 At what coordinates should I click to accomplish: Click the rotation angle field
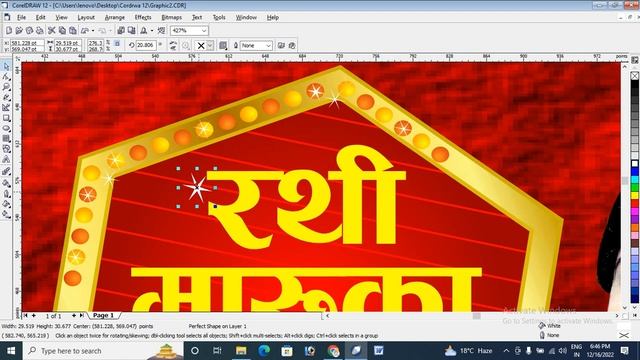tap(146, 45)
